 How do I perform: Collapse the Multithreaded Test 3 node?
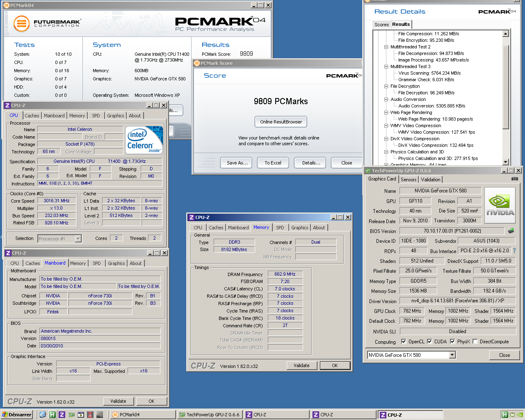pyautogui.click(x=386, y=66)
